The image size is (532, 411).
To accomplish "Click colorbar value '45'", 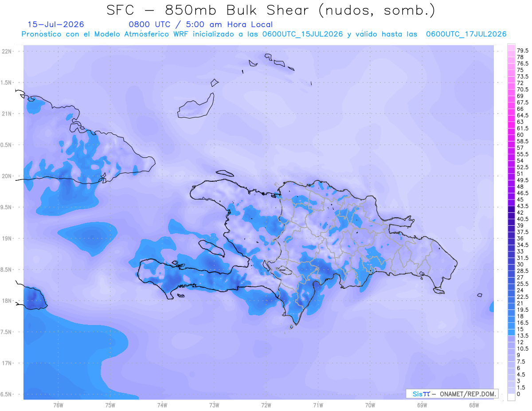I will tap(520, 200).
